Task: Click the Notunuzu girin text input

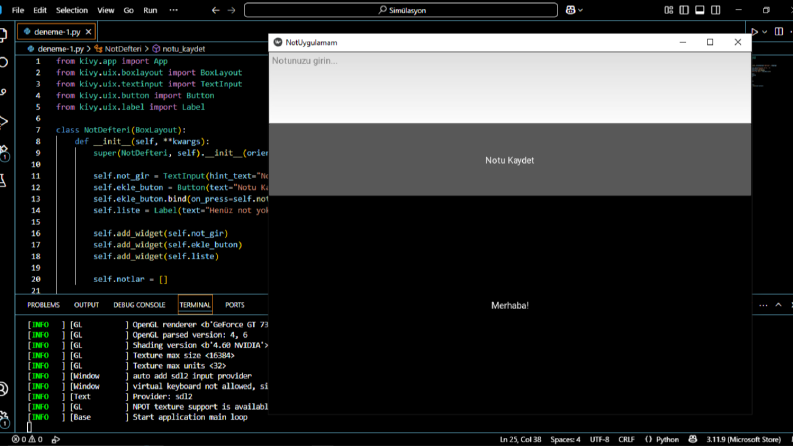Action: pos(510,88)
